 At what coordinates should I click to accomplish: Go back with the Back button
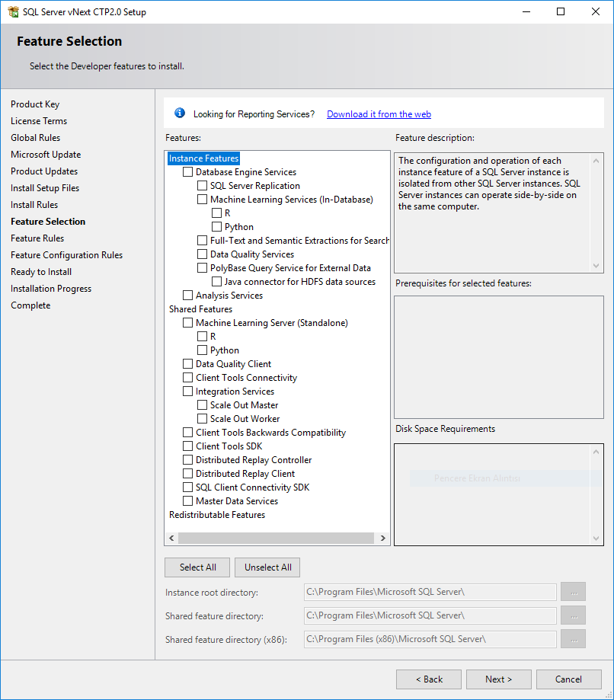tap(428, 679)
